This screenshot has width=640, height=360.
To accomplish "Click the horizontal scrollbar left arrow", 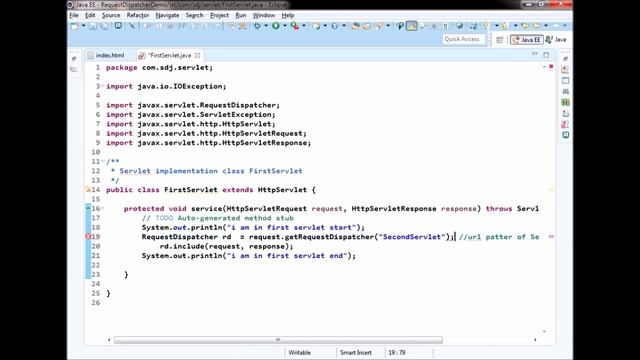I will coord(109,340).
